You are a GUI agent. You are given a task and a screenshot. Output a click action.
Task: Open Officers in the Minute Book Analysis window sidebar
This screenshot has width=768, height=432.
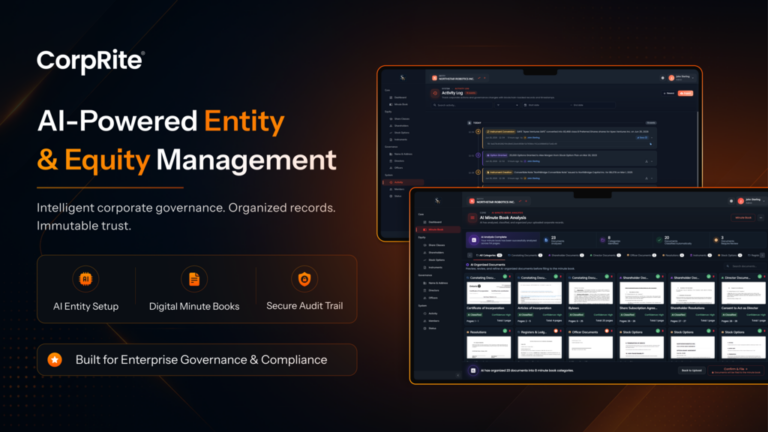(x=431, y=298)
